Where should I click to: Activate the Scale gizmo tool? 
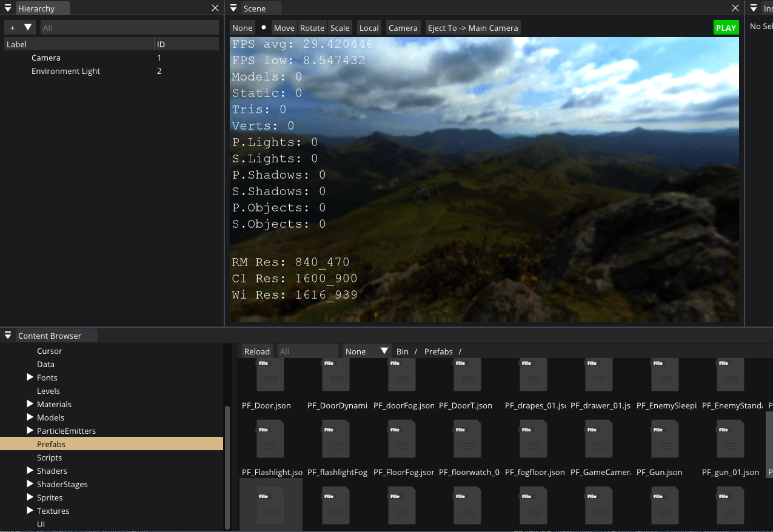pos(340,28)
